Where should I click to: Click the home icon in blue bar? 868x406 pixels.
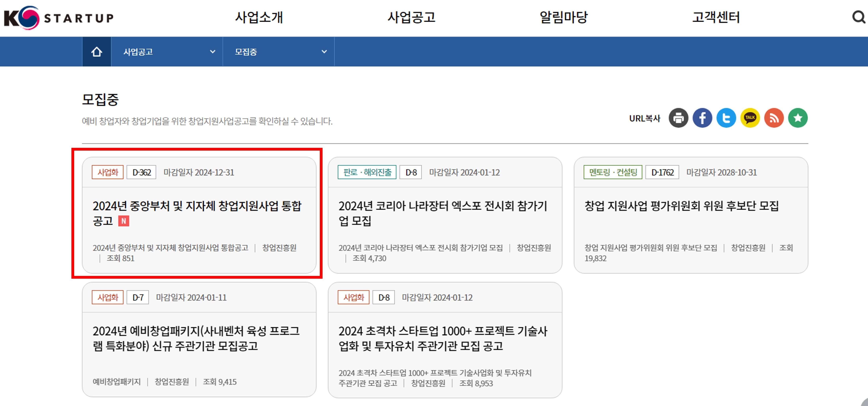[x=97, y=52]
